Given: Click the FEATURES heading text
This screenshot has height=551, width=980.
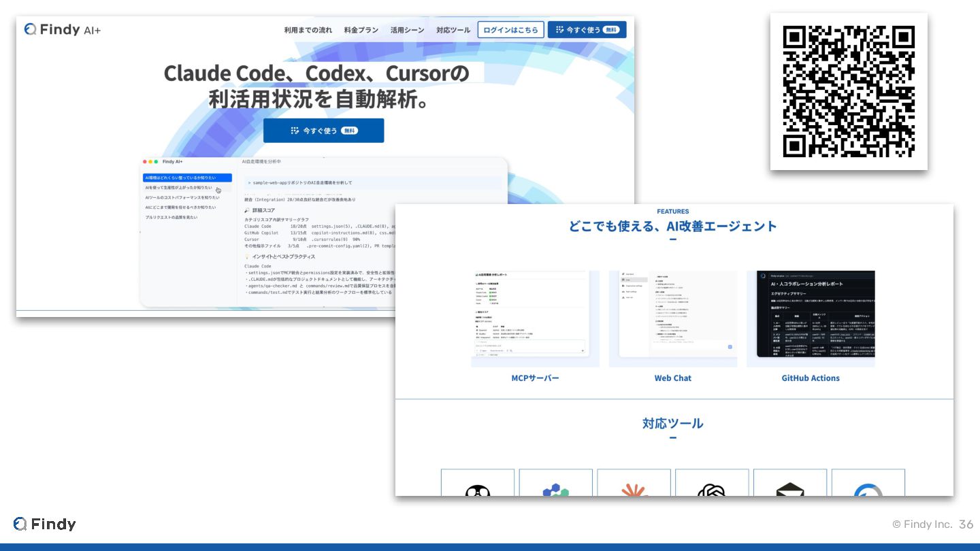Looking at the screenshot, I should tap(673, 212).
